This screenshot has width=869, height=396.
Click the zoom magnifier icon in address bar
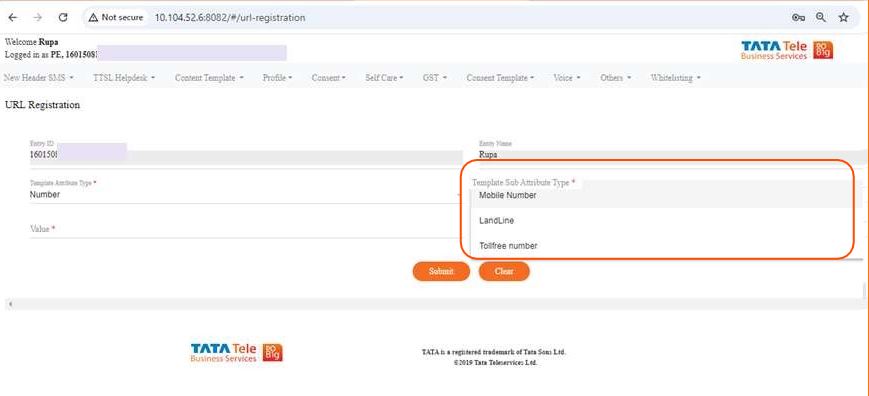(821, 18)
